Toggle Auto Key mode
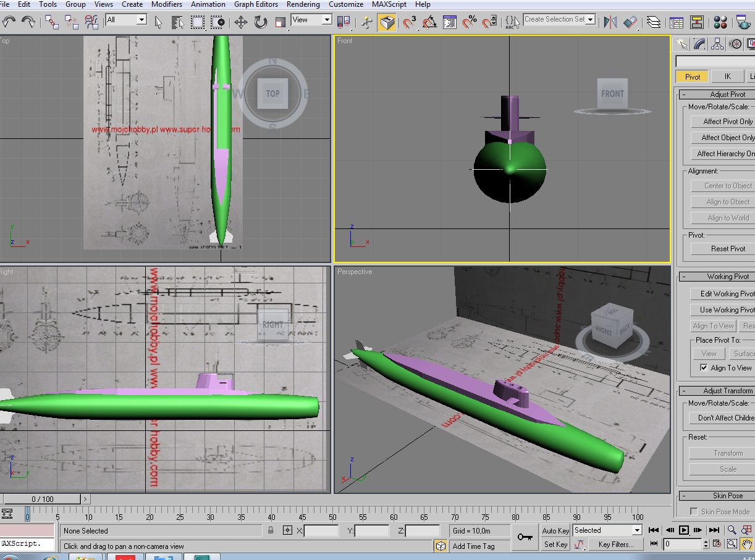This screenshot has width=755, height=560. pos(555,530)
